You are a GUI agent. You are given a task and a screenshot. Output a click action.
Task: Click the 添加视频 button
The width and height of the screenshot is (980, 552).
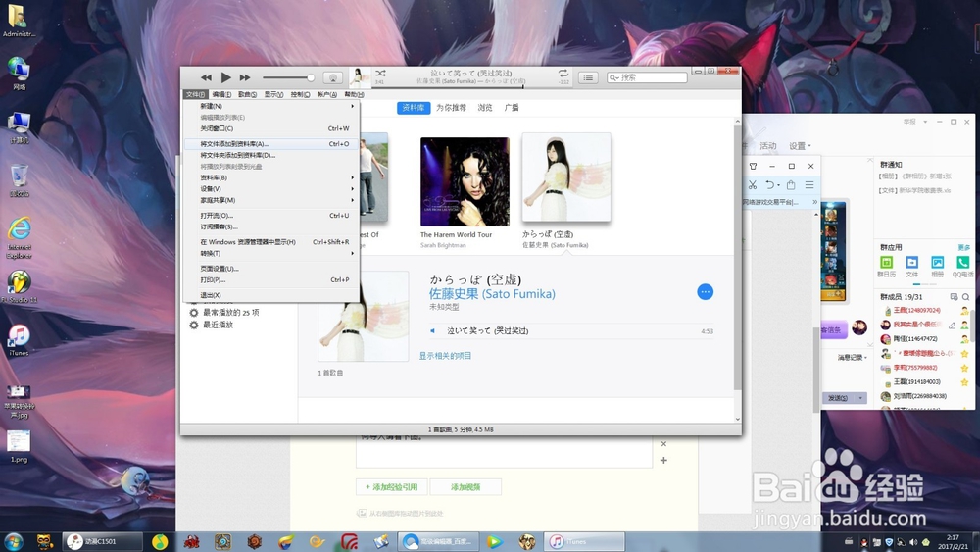click(x=465, y=487)
